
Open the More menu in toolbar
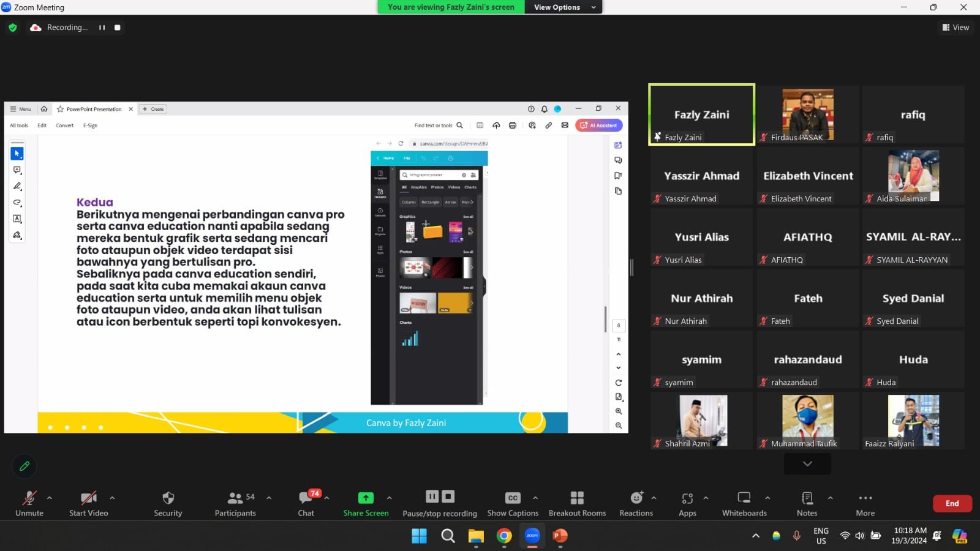(x=865, y=503)
